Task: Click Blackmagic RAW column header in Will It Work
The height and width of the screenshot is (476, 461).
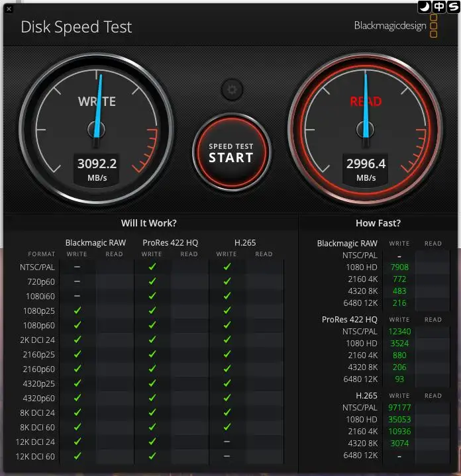Action: [95, 243]
